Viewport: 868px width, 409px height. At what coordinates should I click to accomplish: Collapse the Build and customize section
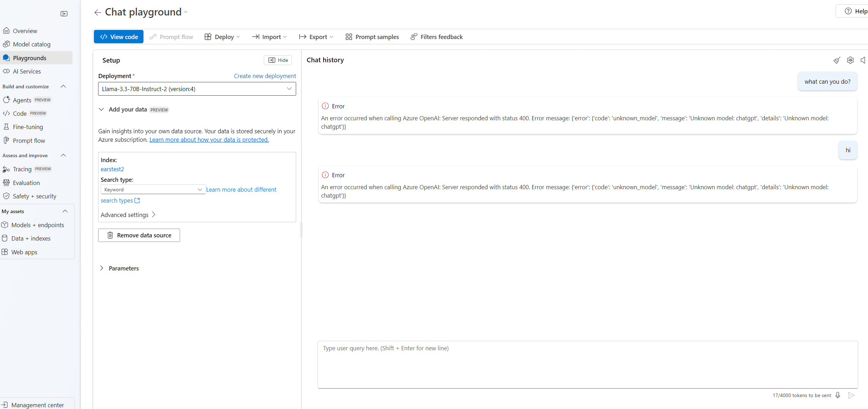(63, 87)
